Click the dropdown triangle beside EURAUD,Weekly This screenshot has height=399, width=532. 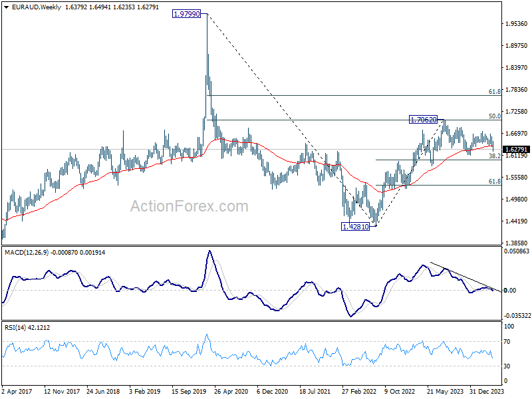[7, 7]
